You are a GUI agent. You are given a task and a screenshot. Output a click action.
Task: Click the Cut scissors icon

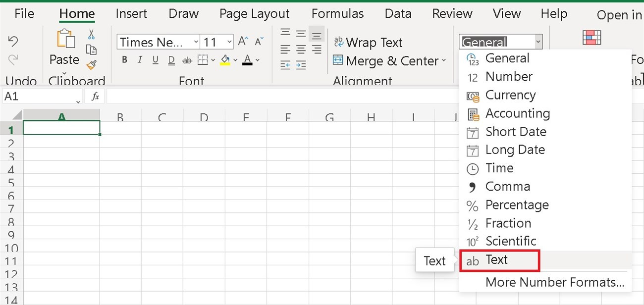pyautogui.click(x=91, y=34)
